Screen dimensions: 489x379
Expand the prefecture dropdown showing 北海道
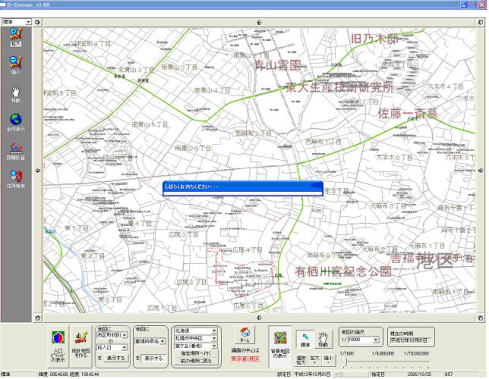[196, 331]
